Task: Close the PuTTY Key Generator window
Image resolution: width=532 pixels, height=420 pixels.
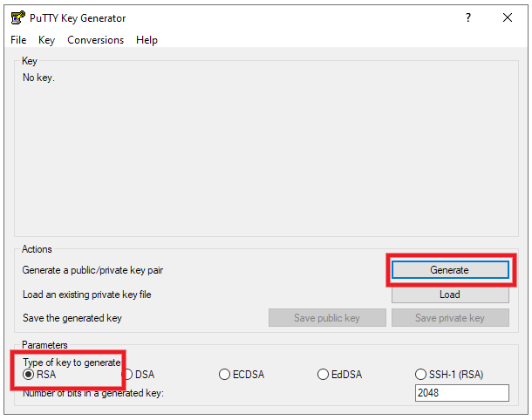Action: (x=508, y=17)
